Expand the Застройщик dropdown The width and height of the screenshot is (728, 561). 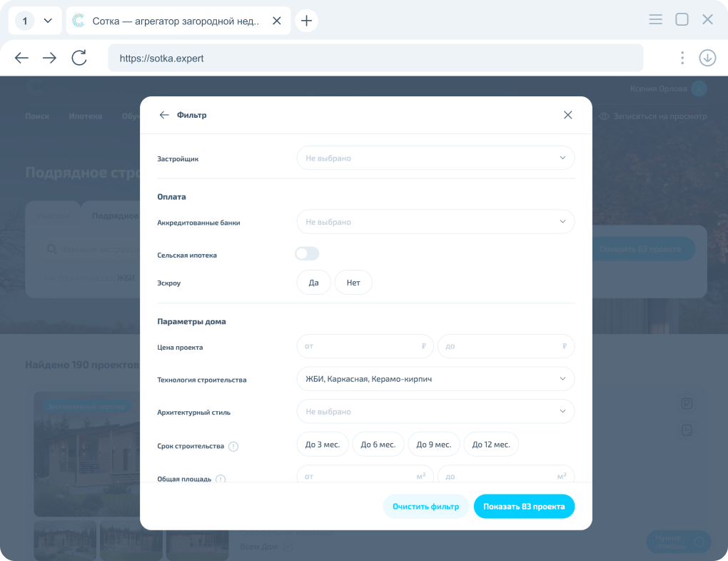point(435,158)
